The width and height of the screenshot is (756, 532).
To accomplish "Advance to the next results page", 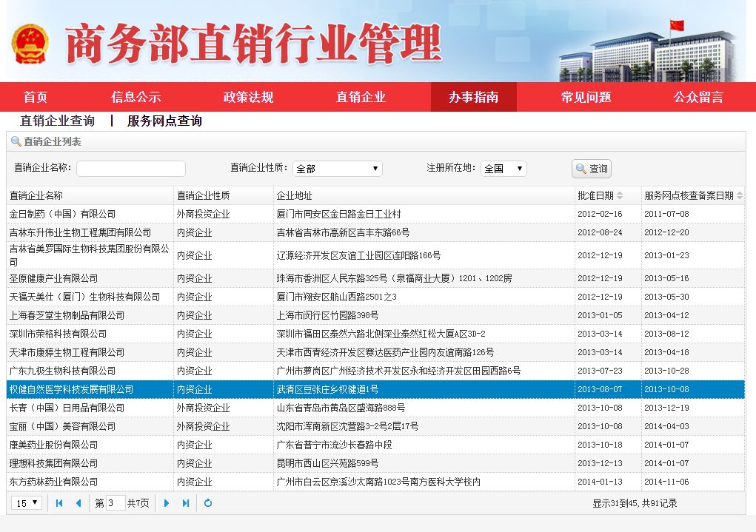I will tap(166, 503).
